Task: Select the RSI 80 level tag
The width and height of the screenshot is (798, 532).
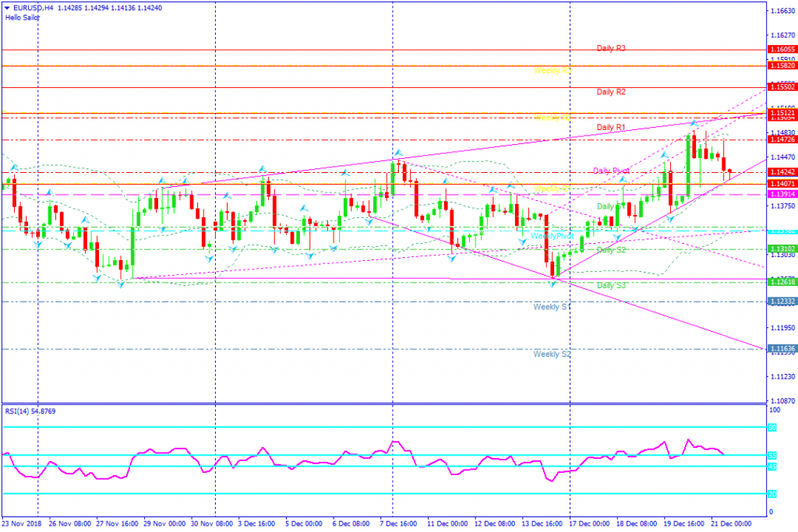Action: [772, 428]
